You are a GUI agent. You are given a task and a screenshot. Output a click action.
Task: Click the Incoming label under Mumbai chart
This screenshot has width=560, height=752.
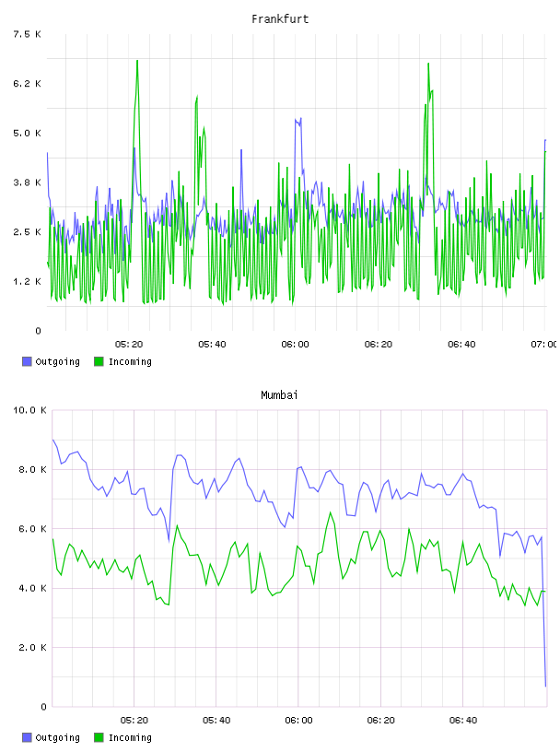click(x=130, y=737)
